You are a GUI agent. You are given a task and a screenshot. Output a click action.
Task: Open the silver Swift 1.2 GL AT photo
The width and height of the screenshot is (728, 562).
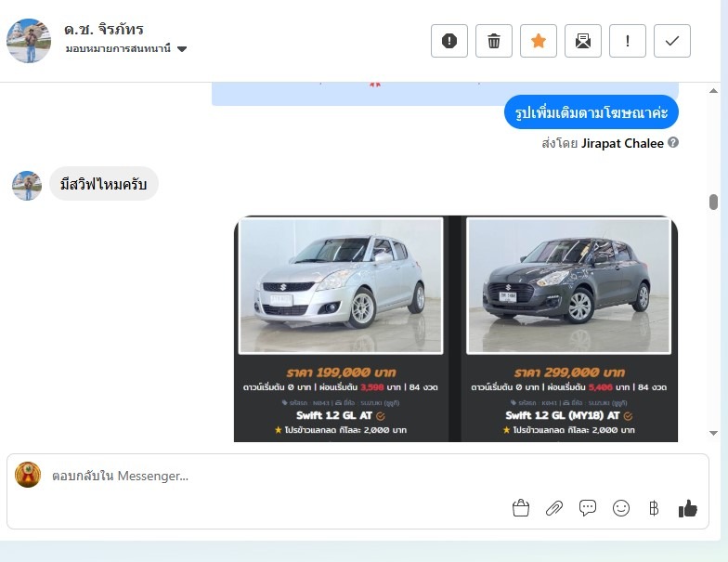point(341,286)
